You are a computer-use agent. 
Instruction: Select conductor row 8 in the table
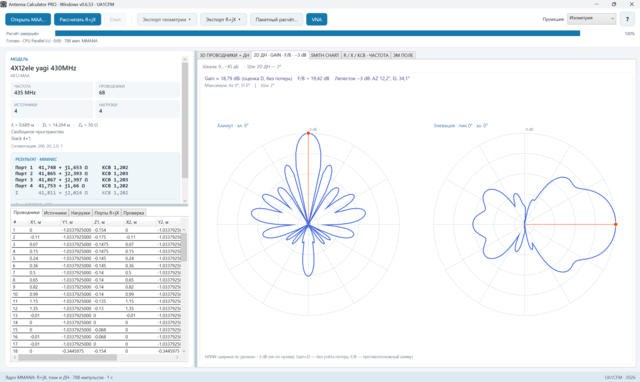click(x=96, y=280)
